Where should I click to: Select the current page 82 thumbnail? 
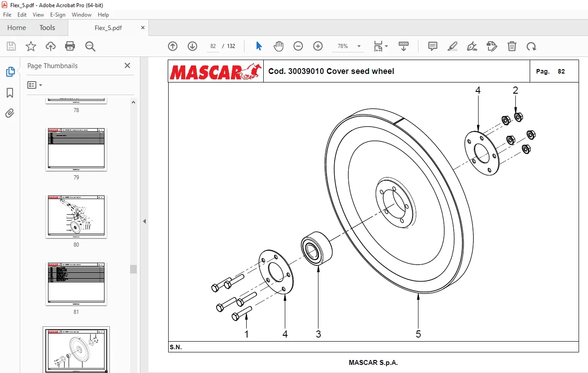[x=76, y=350]
